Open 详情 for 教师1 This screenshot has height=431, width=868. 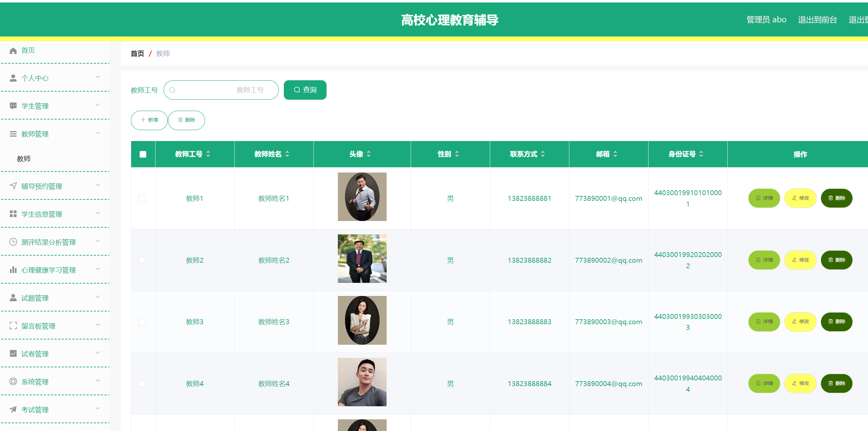click(x=764, y=198)
